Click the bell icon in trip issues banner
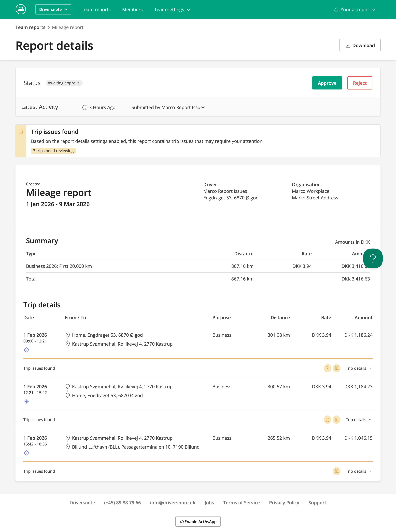396x532 pixels. click(x=21, y=132)
